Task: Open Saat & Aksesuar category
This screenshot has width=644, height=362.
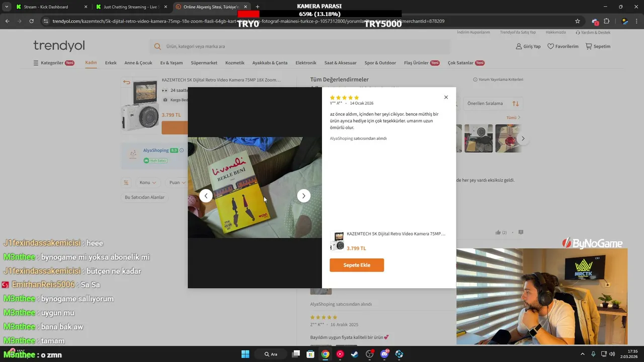Action: point(341,63)
